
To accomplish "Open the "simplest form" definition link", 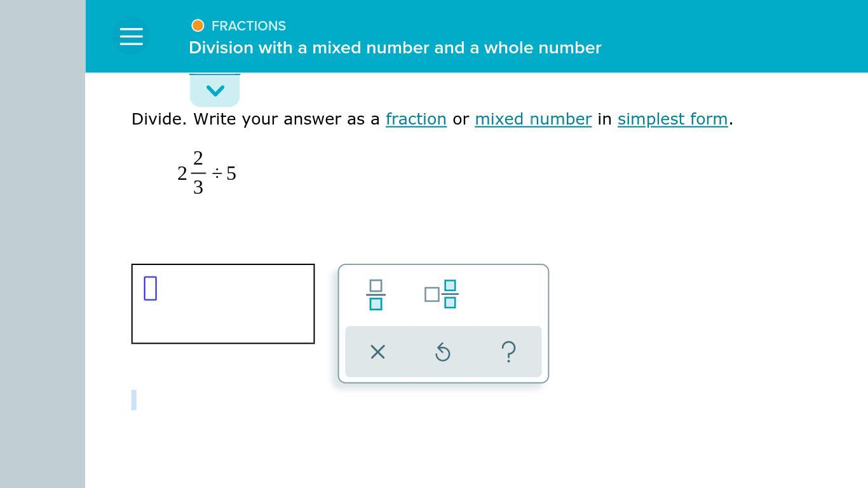I will pos(672,119).
